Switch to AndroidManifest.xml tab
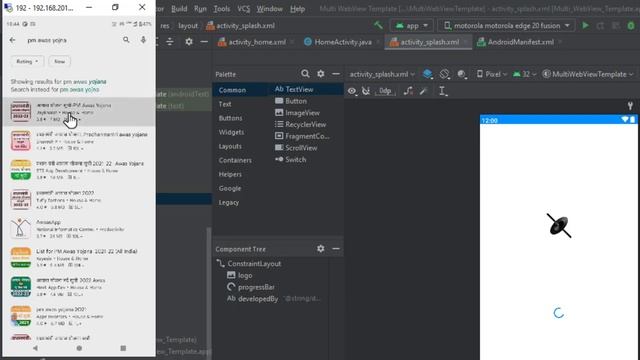640x360 pixels. point(519,42)
